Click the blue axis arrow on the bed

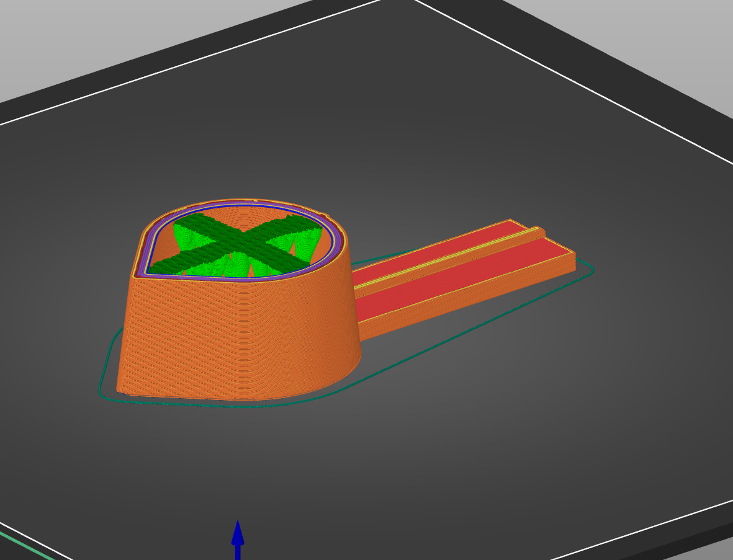(238, 539)
